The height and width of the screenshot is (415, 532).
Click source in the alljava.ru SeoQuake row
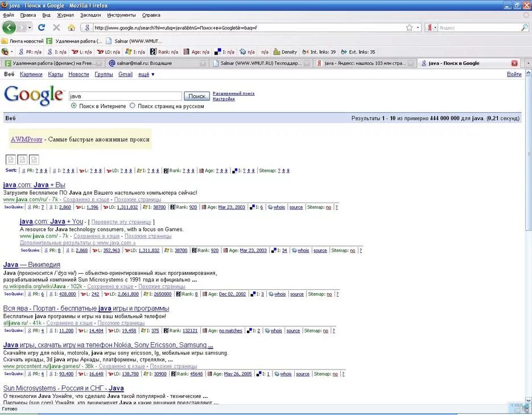(293, 331)
